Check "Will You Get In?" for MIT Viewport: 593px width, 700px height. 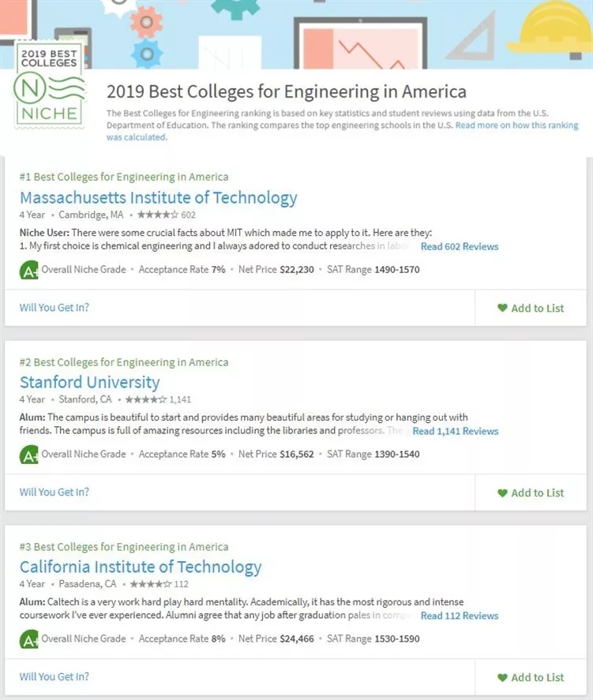tap(54, 308)
